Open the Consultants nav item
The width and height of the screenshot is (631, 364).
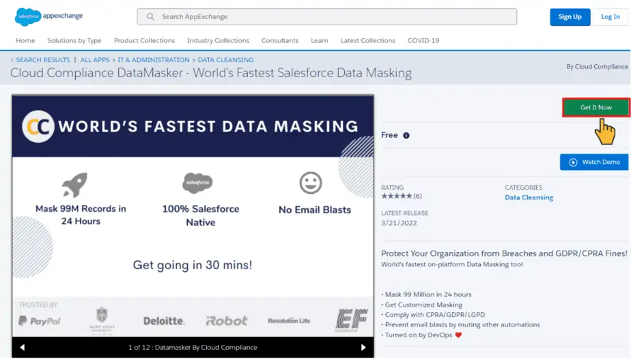click(280, 40)
